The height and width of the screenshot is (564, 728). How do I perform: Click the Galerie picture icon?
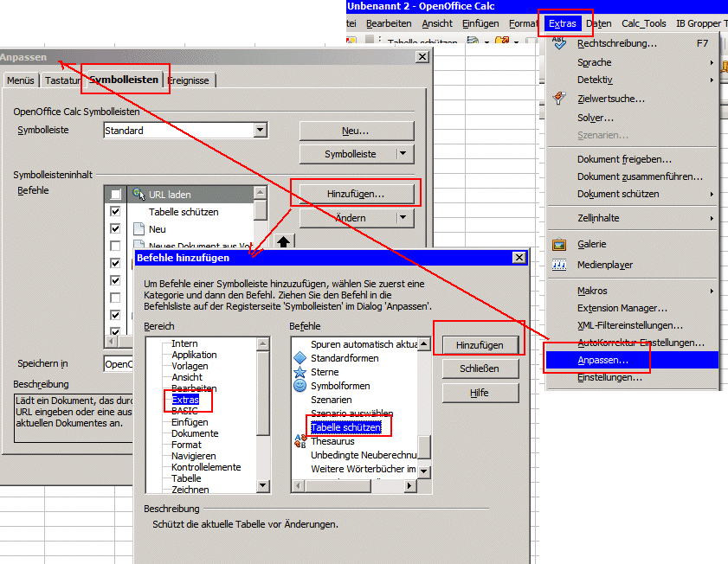coord(559,245)
